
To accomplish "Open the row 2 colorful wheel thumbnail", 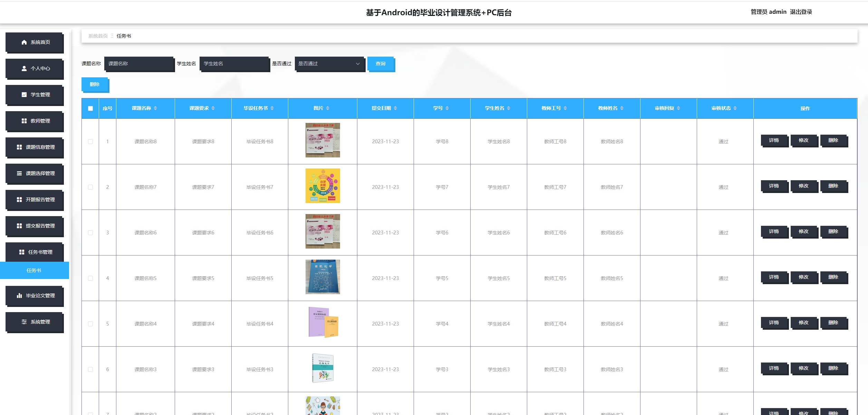I will pyautogui.click(x=322, y=186).
